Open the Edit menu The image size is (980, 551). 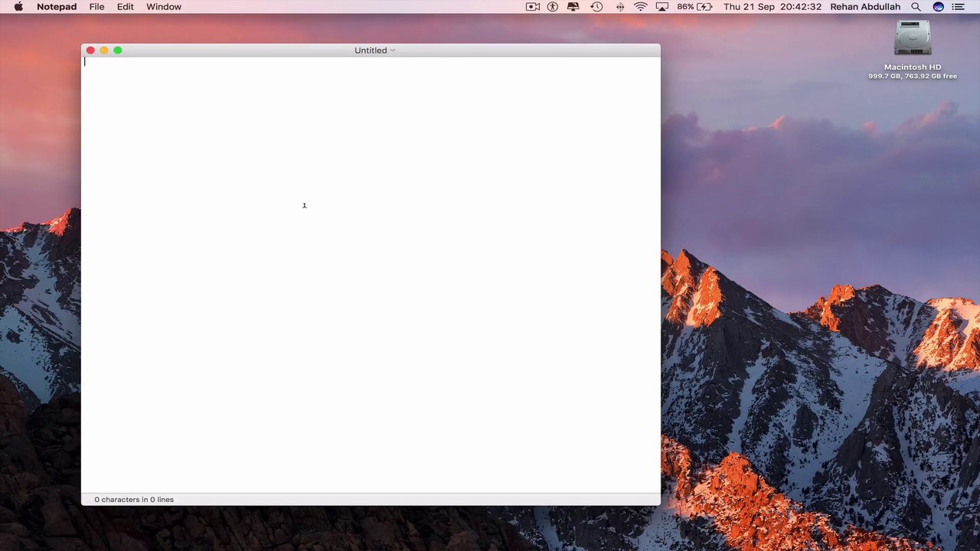coord(126,7)
